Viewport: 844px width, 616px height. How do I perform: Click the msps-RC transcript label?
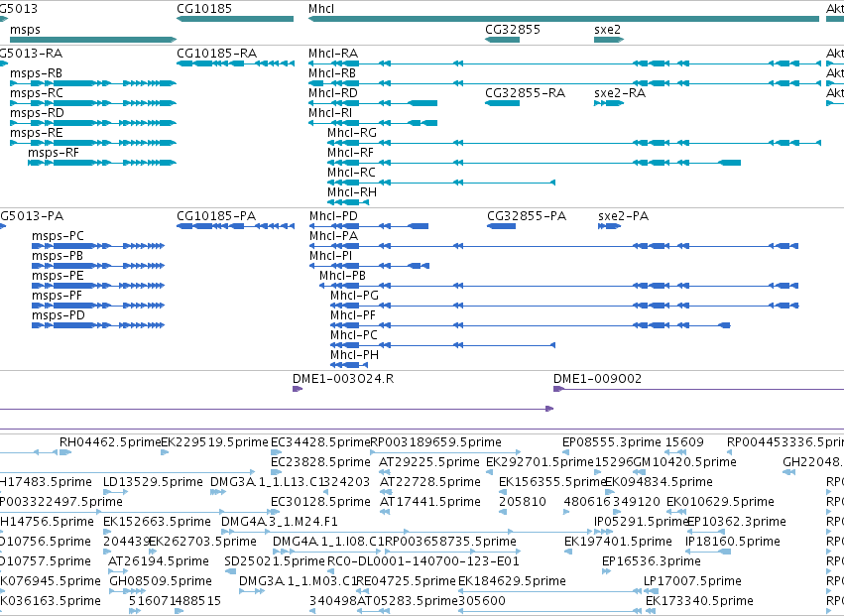pos(36,92)
